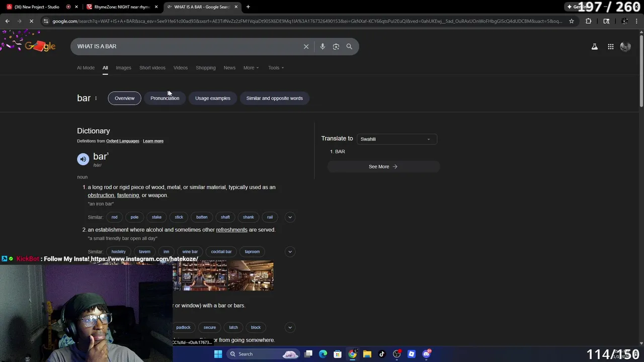The width and height of the screenshot is (644, 362).
Task: Select the Images search tab
Action: click(x=123, y=68)
